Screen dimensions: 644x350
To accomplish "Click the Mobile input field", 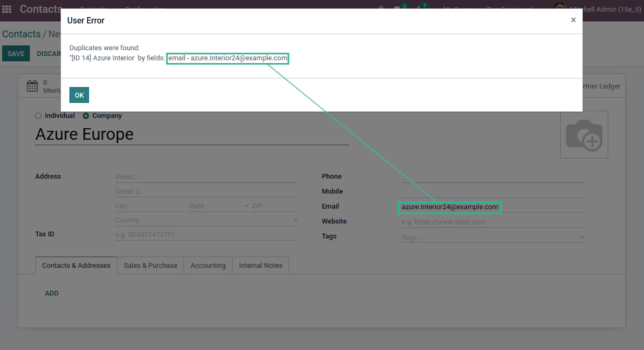I will [x=493, y=192].
